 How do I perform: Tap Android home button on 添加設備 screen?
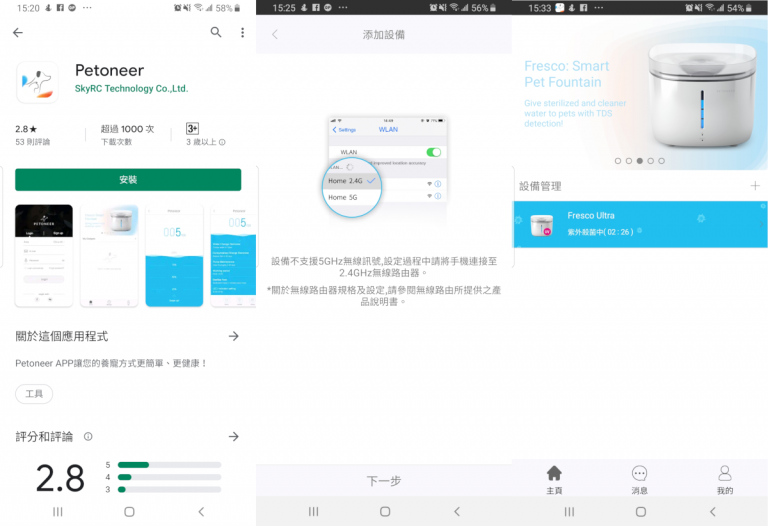point(385,512)
